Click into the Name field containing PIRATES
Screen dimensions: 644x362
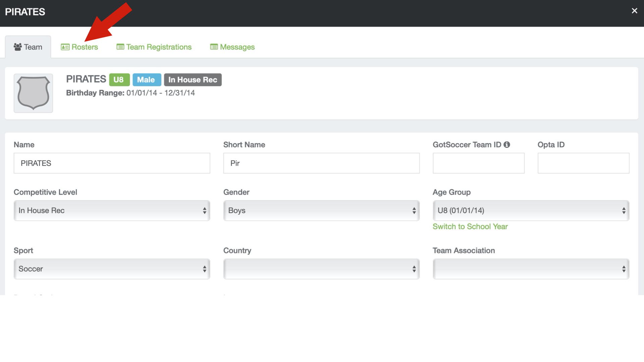click(x=112, y=163)
